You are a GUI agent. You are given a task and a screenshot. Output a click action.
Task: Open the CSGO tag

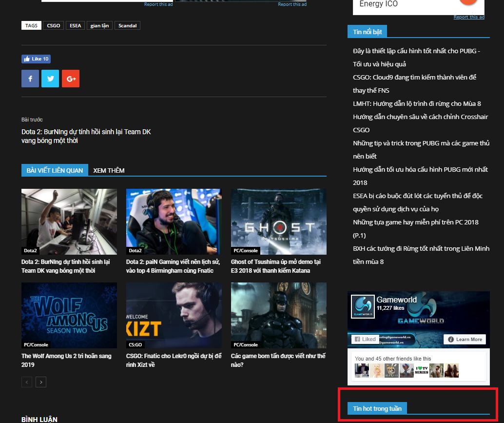(x=53, y=25)
